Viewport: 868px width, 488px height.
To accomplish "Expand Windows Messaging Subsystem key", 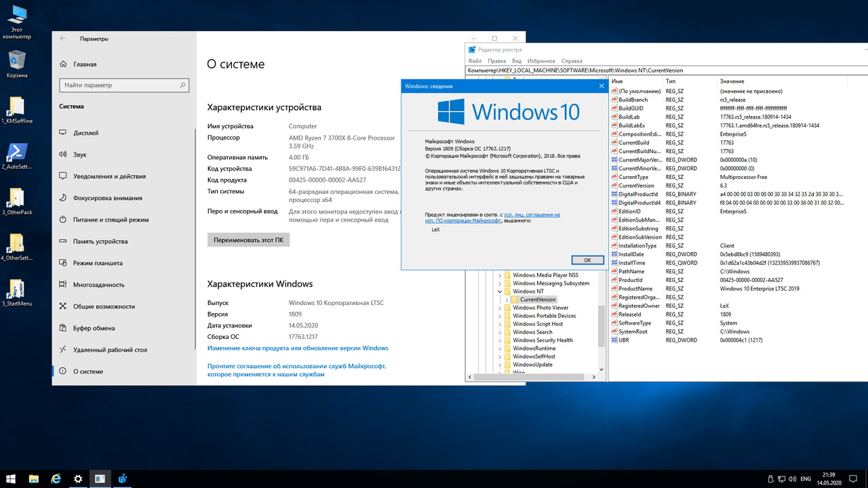I will pos(500,283).
